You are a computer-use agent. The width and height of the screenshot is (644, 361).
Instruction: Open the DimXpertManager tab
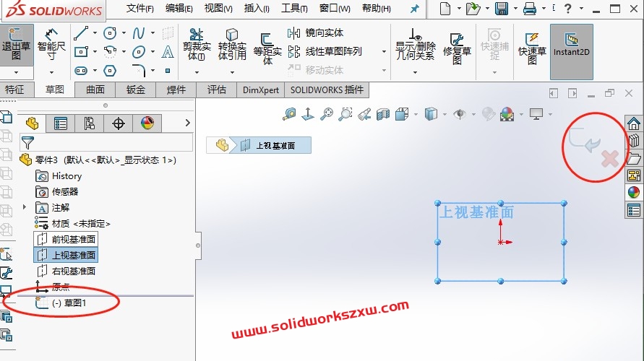click(x=119, y=123)
